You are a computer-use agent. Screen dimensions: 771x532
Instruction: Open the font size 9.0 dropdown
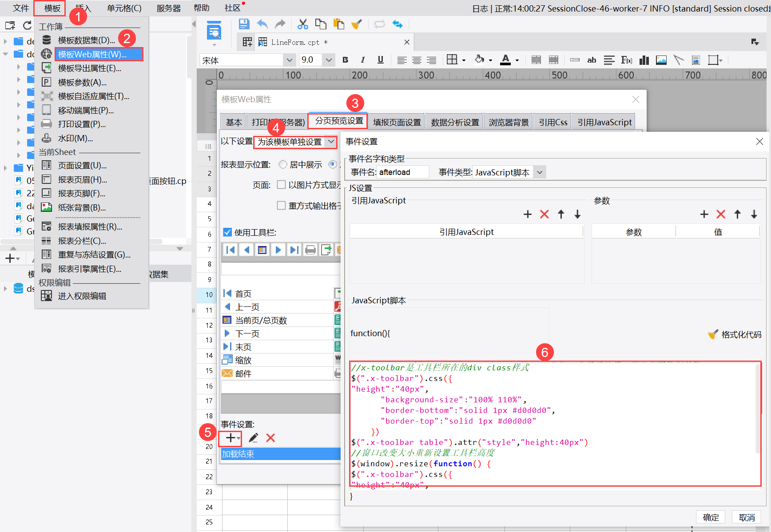coord(329,60)
